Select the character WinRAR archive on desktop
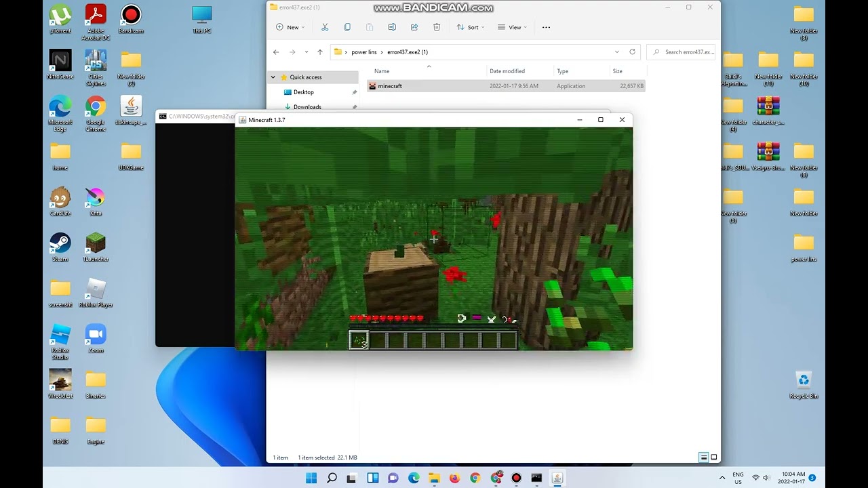 (x=768, y=110)
